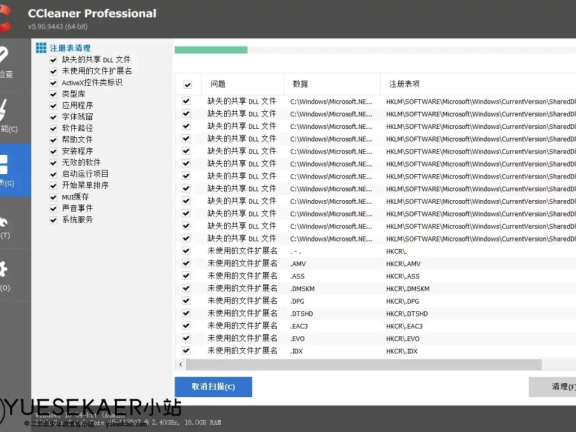Toggle the ActiveX控件类标识 checkbox
The image size is (576, 432).
tap(53, 83)
